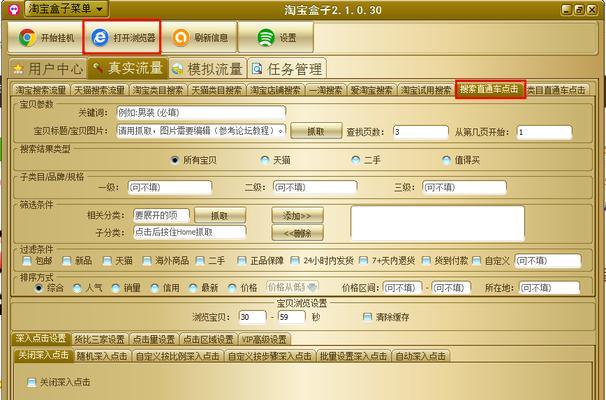Tick the 新品 filter checkbox

pyautogui.click(x=66, y=261)
